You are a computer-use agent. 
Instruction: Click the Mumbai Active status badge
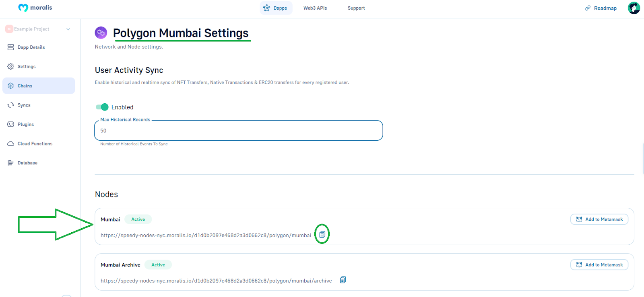138,219
